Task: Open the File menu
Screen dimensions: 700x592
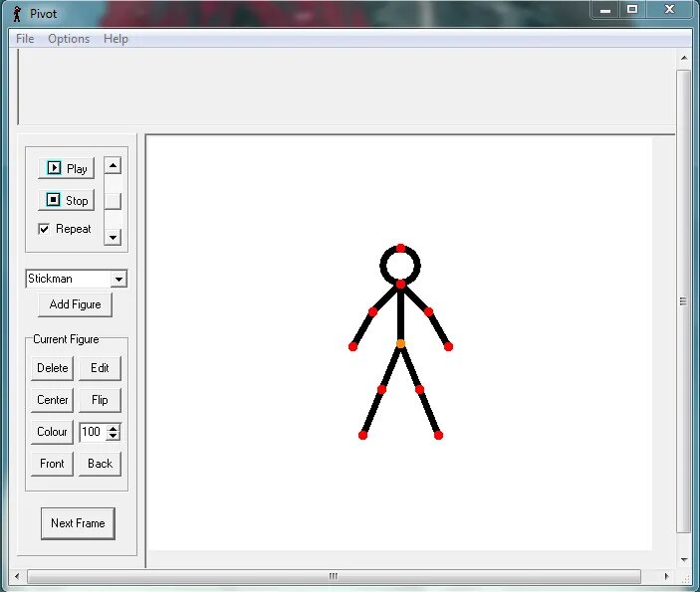Action: (x=25, y=39)
